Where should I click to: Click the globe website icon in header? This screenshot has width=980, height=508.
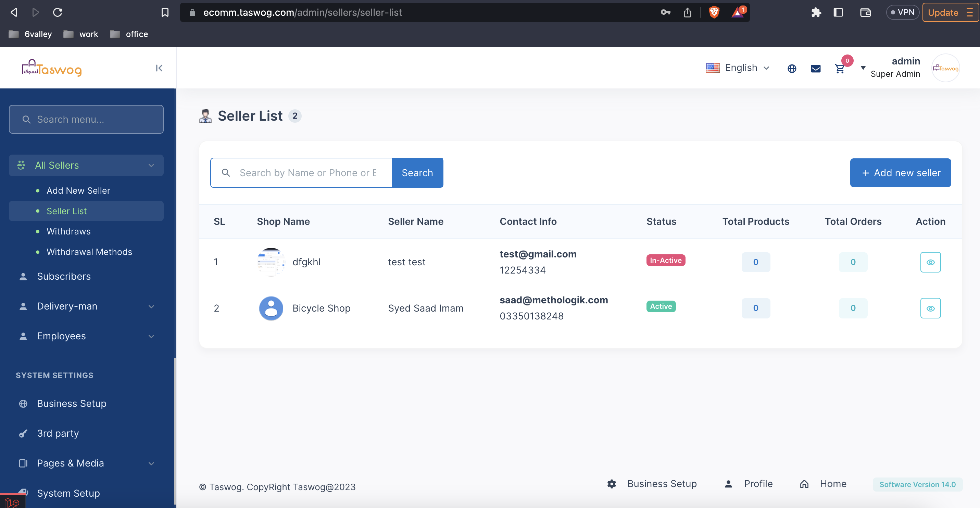point(792,69)
